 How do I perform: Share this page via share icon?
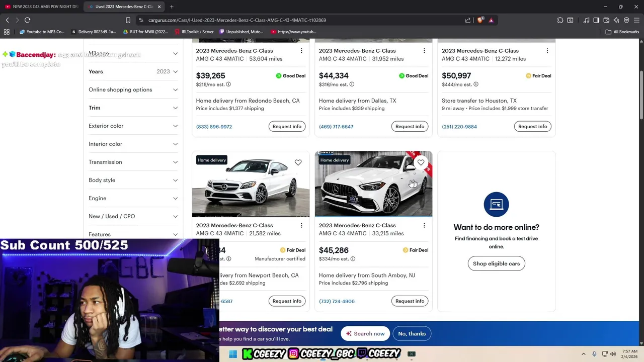pyautogui.click(x=468, y=20)
